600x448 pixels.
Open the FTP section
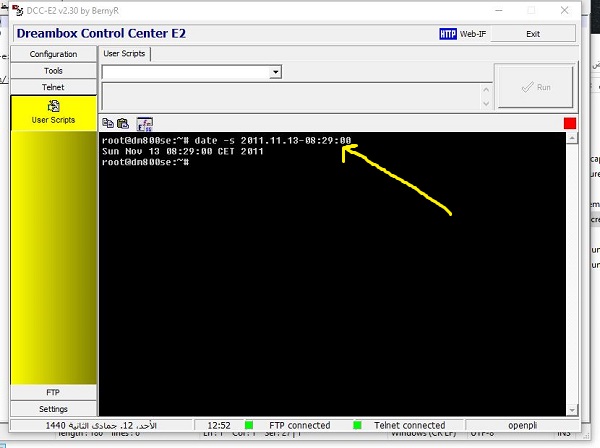click(54, 393)
